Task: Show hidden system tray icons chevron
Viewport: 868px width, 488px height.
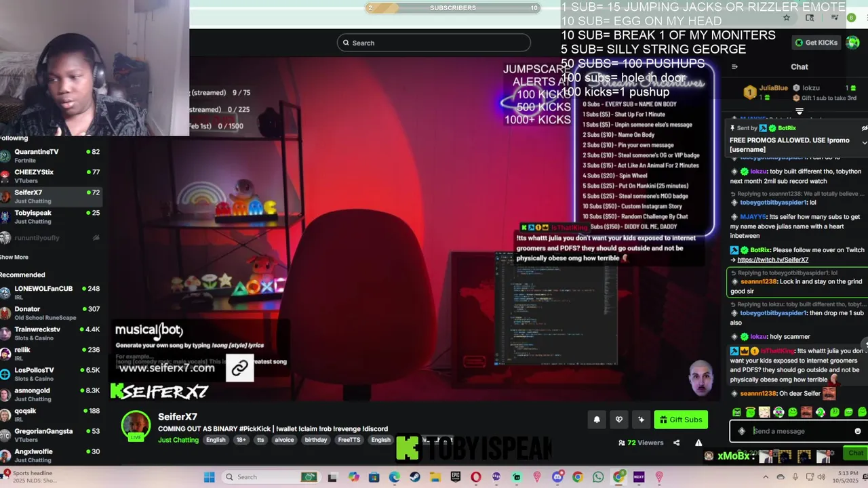Action: (766, 477)
